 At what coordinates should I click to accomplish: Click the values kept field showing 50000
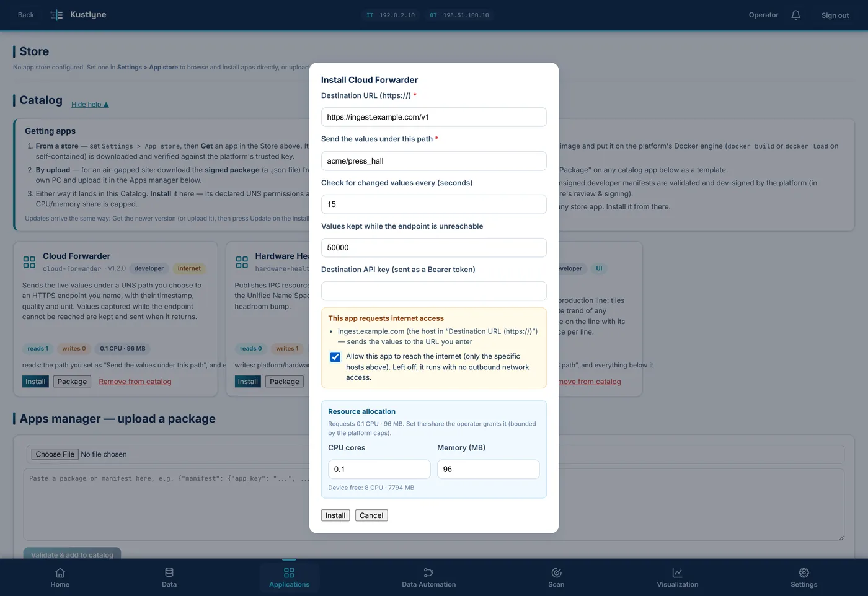pos(434,248)
